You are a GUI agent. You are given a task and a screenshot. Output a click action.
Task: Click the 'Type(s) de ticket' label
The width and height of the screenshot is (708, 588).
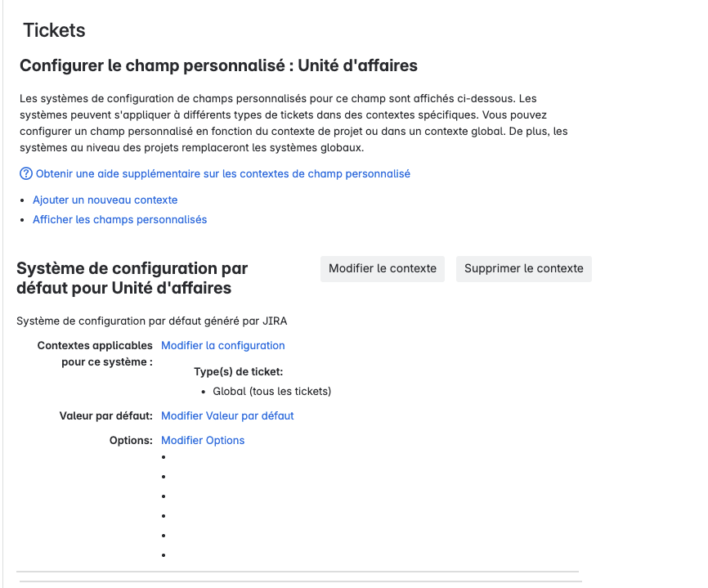tap(239, 371)
